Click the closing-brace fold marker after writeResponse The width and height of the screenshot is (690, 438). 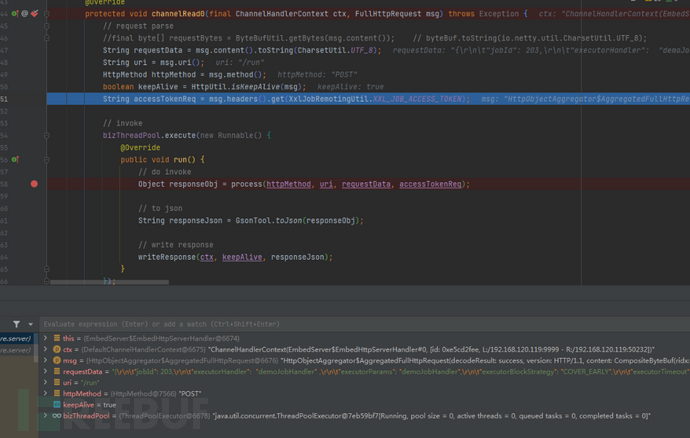[x=47, y=269]
